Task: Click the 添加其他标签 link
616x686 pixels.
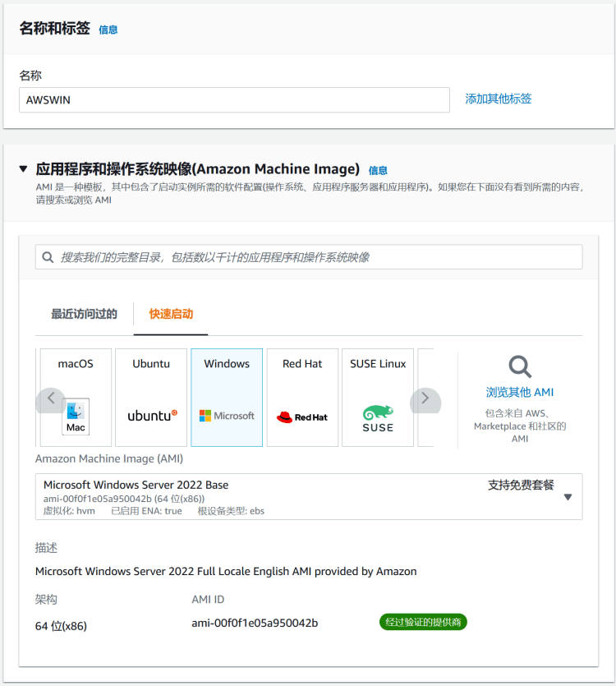Action: tap(498, 99)
